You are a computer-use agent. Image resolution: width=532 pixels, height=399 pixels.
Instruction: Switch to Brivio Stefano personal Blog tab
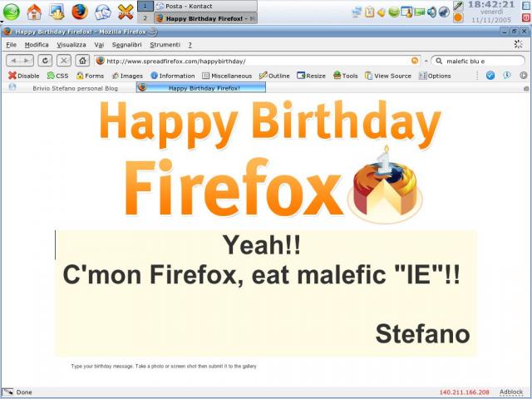(x=75, y=88)
